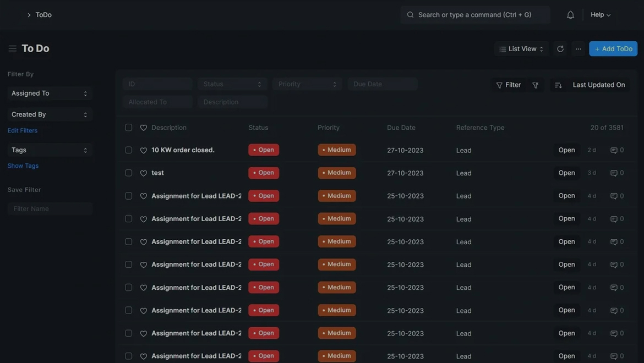Refresh the To Do list
Viewport: 644px width, 363px height.
point(560,49)
